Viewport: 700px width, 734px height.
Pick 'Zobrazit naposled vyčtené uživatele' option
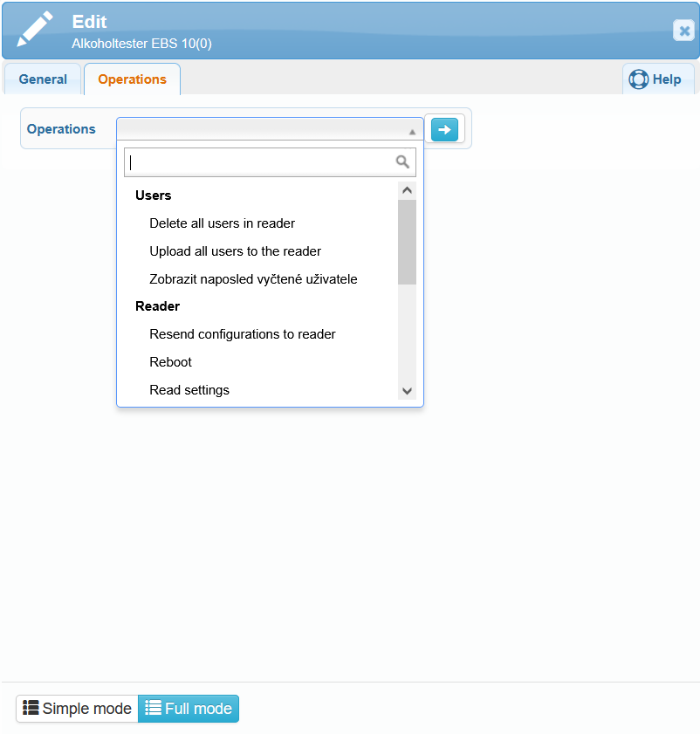point(253,279)
